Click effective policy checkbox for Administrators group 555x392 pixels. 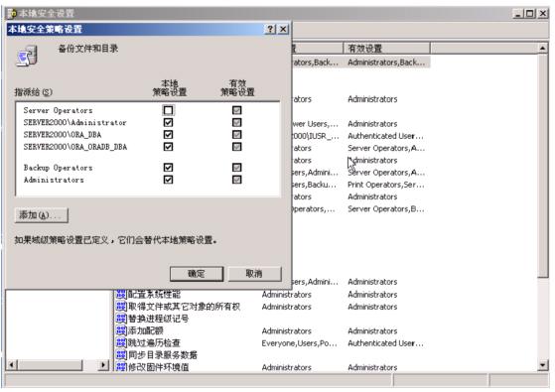(x=237, y=180)
